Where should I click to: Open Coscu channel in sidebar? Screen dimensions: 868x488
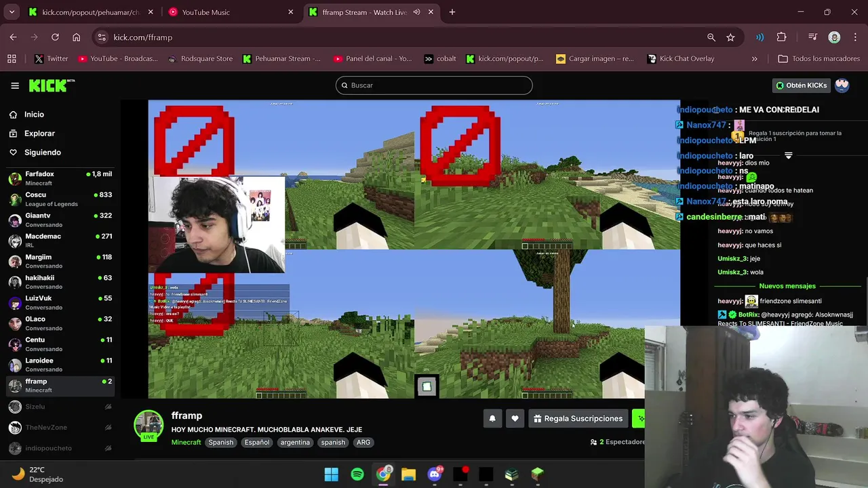click(x=60, y=199)
